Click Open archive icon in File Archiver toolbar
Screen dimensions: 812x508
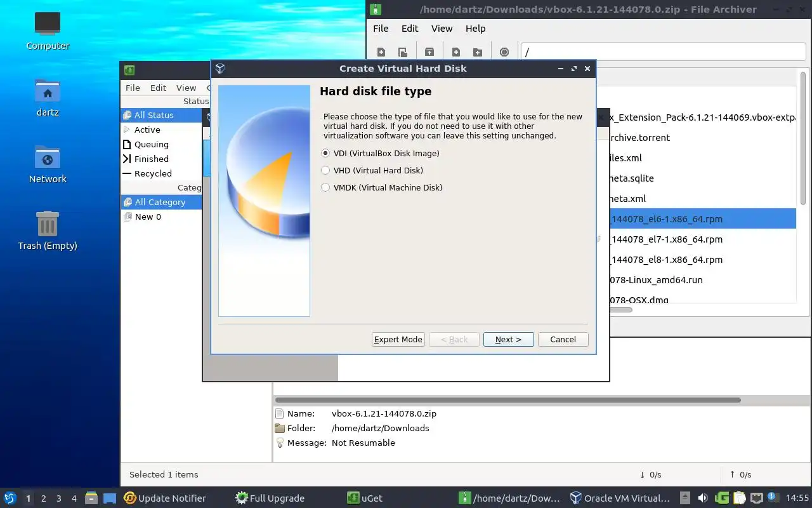pos(402,52)
